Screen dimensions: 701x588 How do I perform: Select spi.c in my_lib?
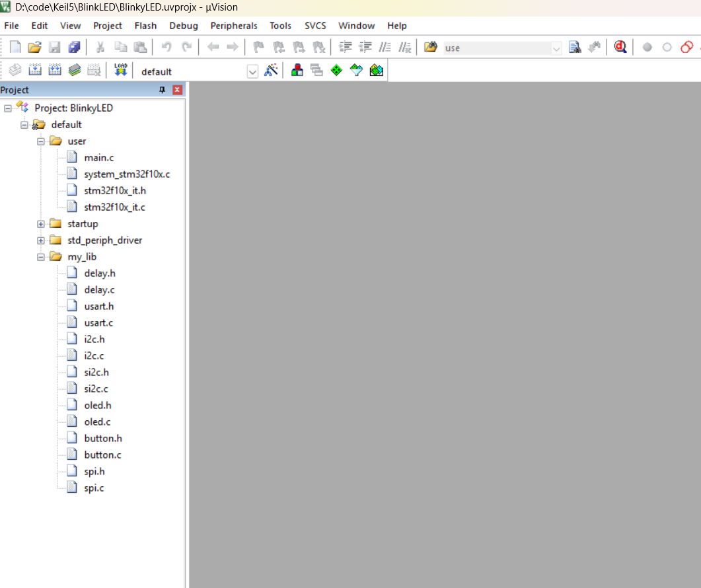point(94,488)
